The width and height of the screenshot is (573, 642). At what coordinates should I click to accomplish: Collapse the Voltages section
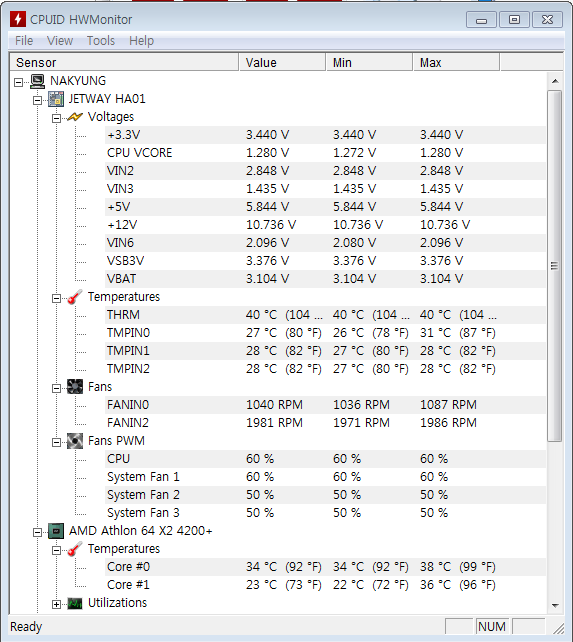click(x=57, y=118)
